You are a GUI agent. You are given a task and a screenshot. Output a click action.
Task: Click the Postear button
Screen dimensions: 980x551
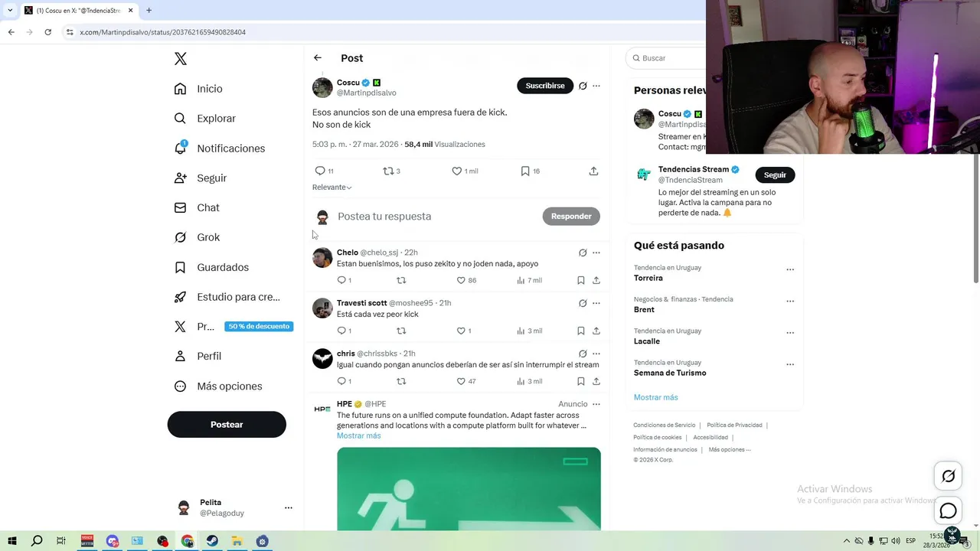pos(227,424)
